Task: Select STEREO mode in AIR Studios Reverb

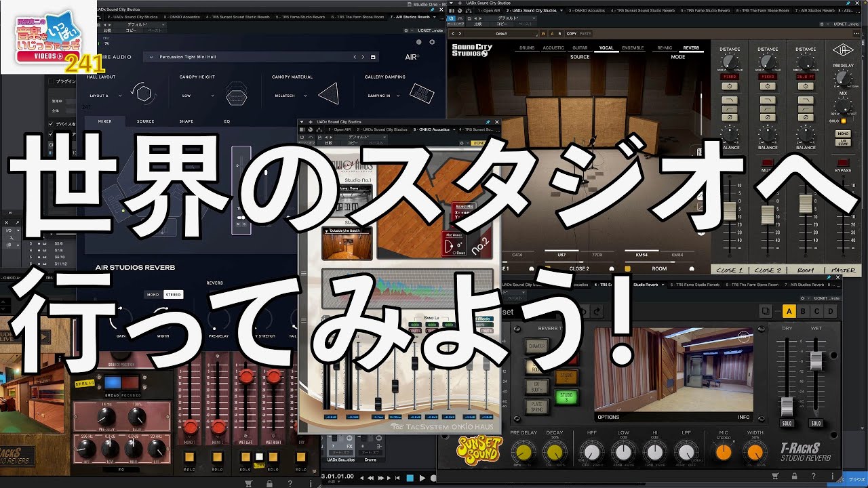Action: click(x=174, y=295)
